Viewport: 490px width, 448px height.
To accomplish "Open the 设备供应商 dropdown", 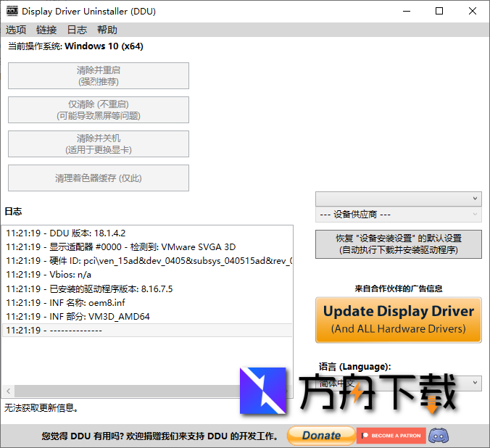I will coord(399,215).
